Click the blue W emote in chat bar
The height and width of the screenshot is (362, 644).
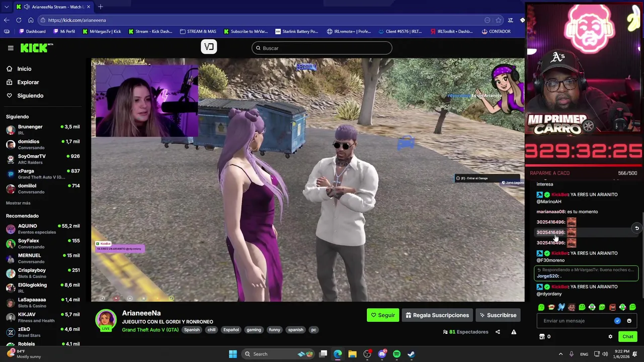pos(561,307)
